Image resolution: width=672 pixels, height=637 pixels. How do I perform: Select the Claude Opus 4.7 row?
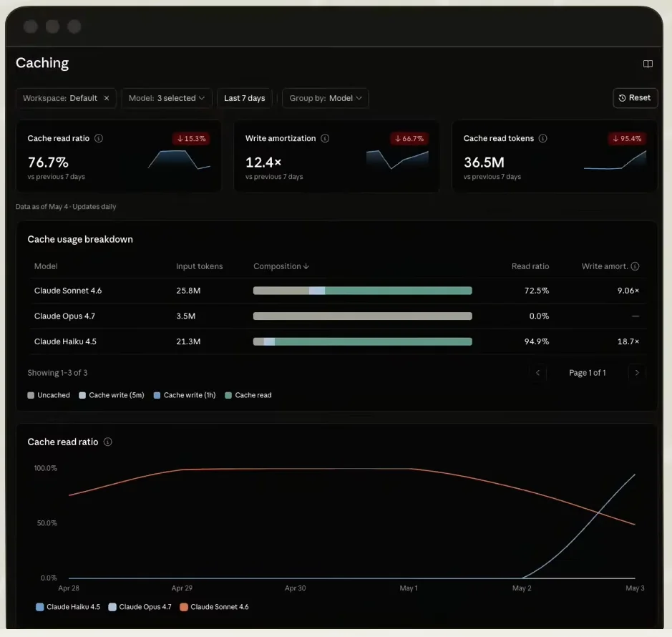click(338, 316)
